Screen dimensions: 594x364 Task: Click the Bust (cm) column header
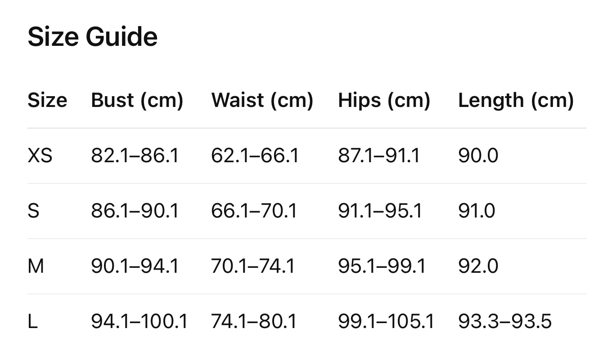pyautogui.click(x=137, y=100)
